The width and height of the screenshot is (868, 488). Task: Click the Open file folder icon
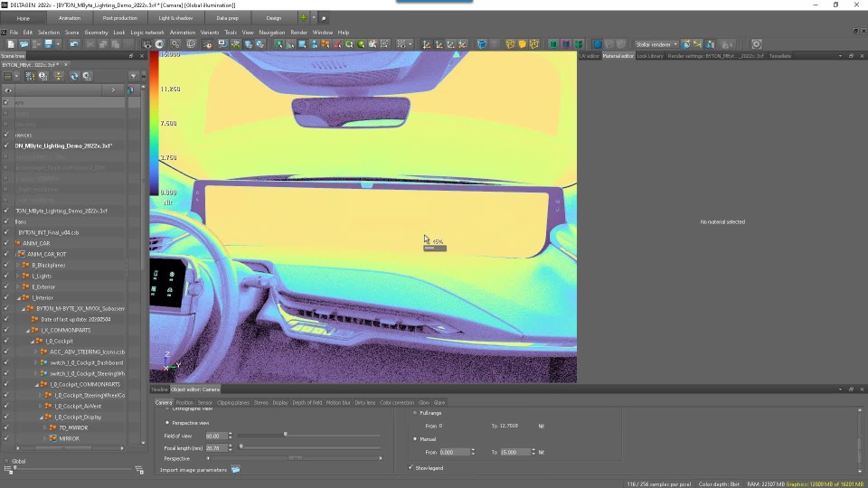(24, 44)
